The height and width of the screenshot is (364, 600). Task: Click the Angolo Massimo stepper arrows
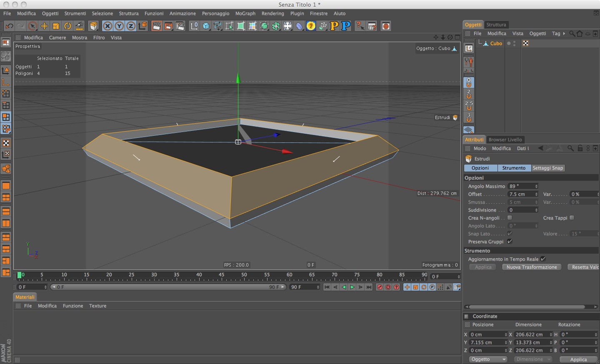click(536, 187)
